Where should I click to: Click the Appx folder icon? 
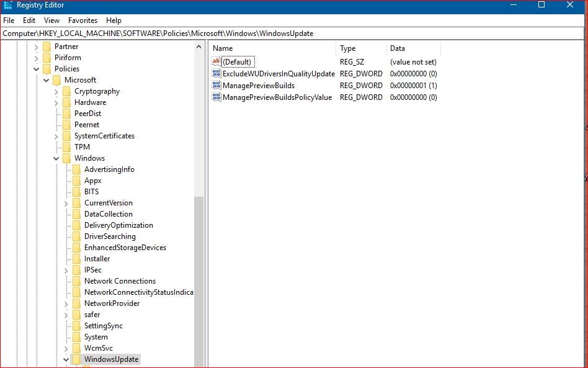(76, 181)
